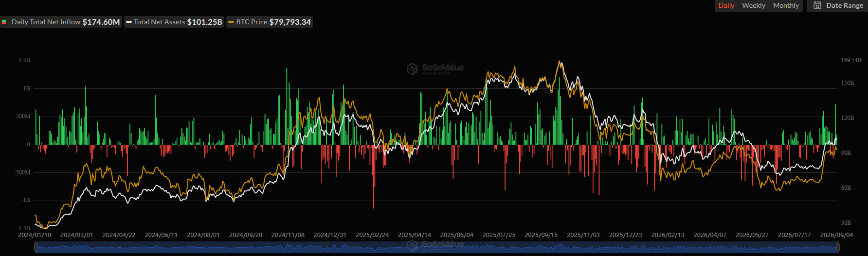Click the -500M left axis label
Image resolution: width=868 pixels, height=256 pixels.
pyautogui.click(x=22, y=172)
